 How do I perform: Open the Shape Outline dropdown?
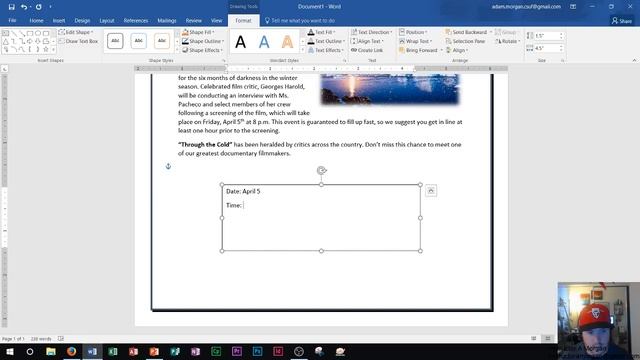(203, 41)
